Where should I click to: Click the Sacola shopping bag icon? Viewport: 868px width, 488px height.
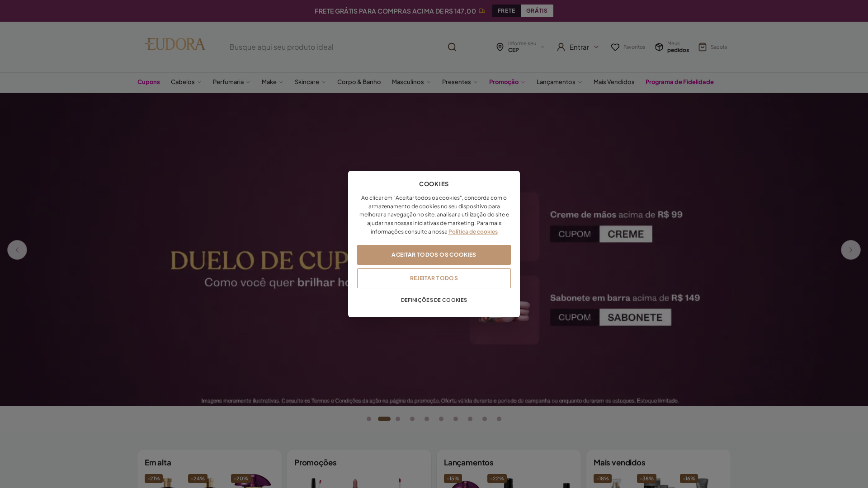[x=703, y=47]
